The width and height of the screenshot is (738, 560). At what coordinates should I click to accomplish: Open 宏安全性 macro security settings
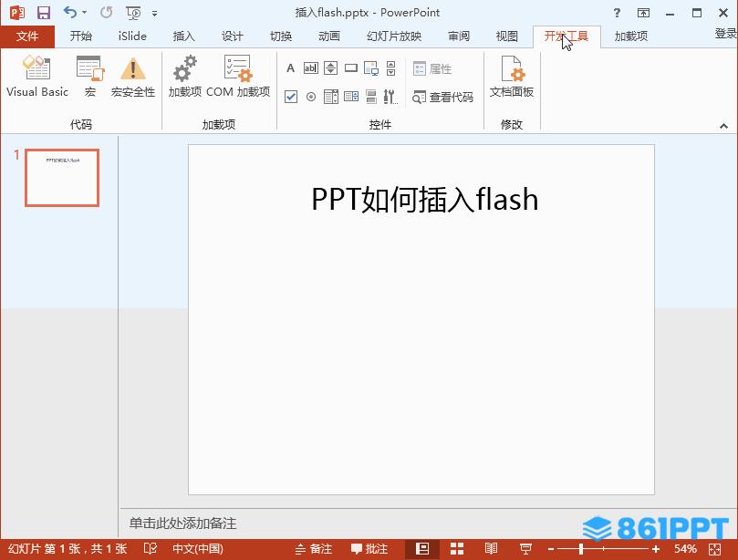point(132,77)
